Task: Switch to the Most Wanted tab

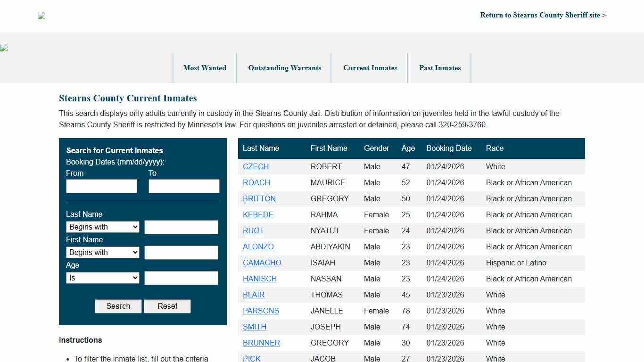Action: (x=205, y=68)
